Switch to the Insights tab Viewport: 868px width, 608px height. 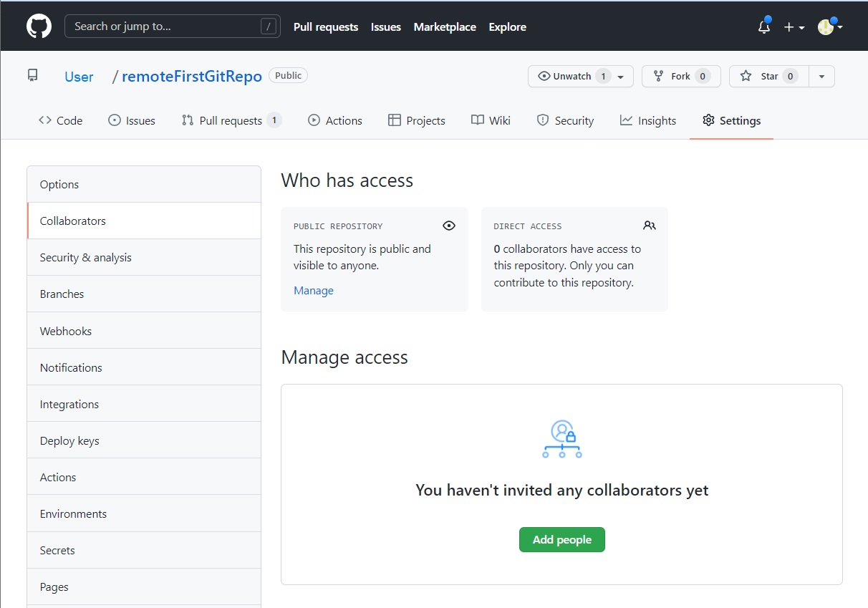pos(648,120)
